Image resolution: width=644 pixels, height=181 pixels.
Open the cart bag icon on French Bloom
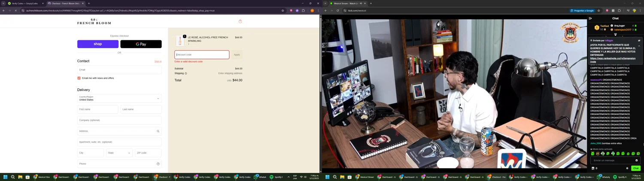[x=240, y=21]
